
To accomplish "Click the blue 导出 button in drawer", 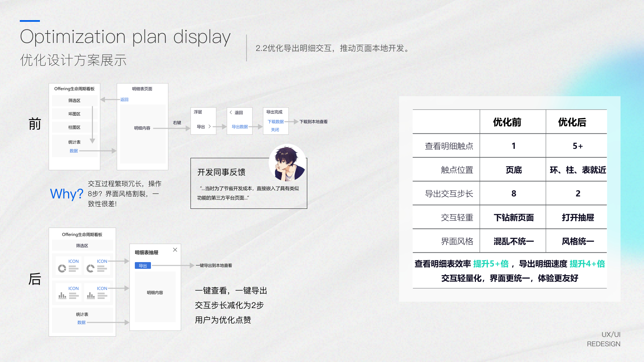I will click(x=143, y=265).
